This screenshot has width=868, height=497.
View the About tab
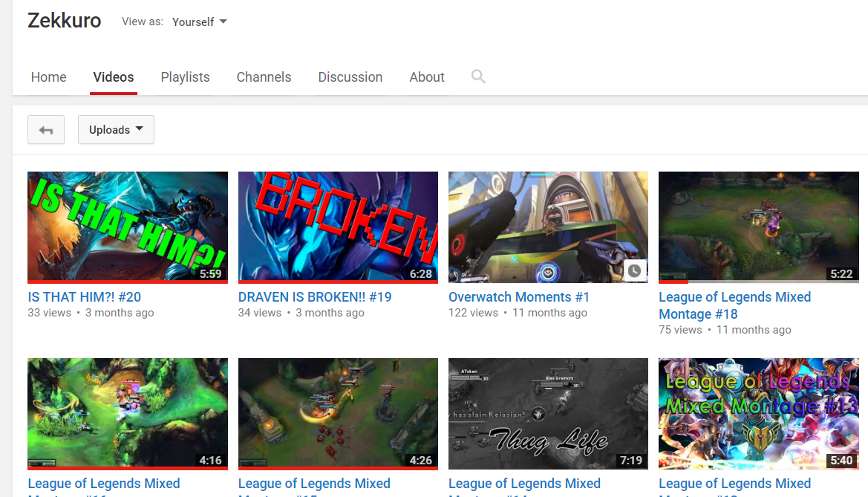(x=427, y=77)
